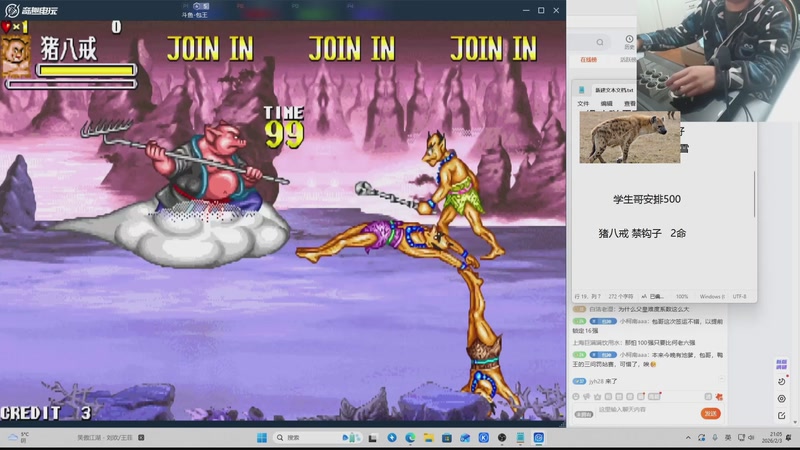Open the blue circular app icon in taskbar
The width and height of the screenshot is (800, 450).
tap(392, 438)
